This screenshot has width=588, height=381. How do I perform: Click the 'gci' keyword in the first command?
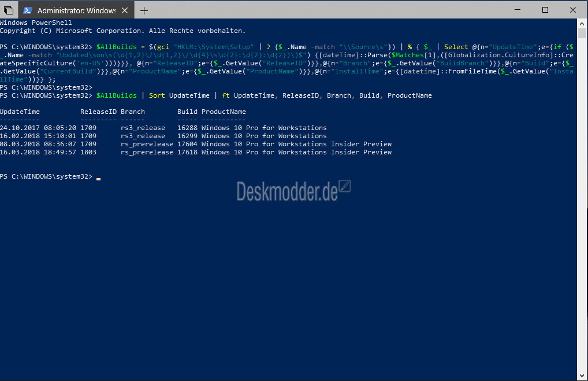163,47
